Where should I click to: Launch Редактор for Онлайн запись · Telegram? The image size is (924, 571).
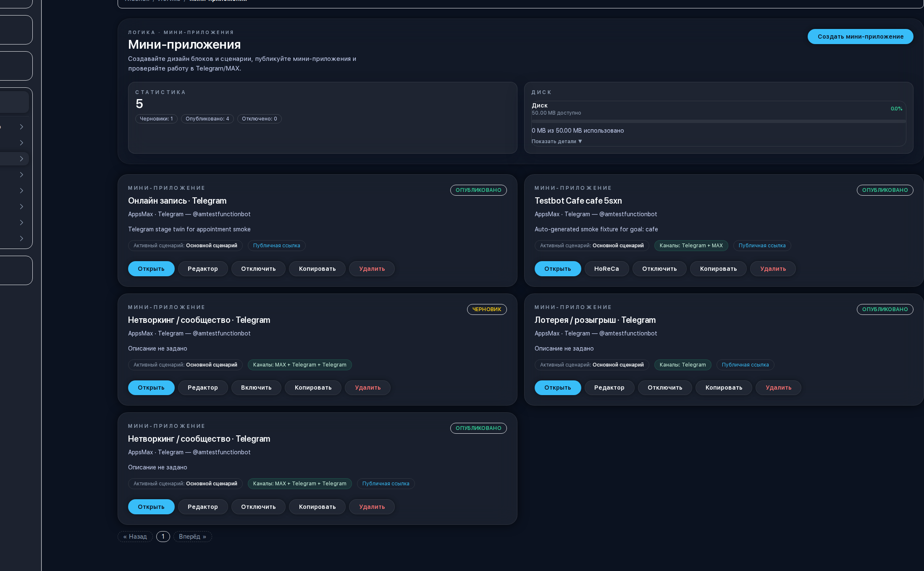pyautogui.click(x=203, y=269)
